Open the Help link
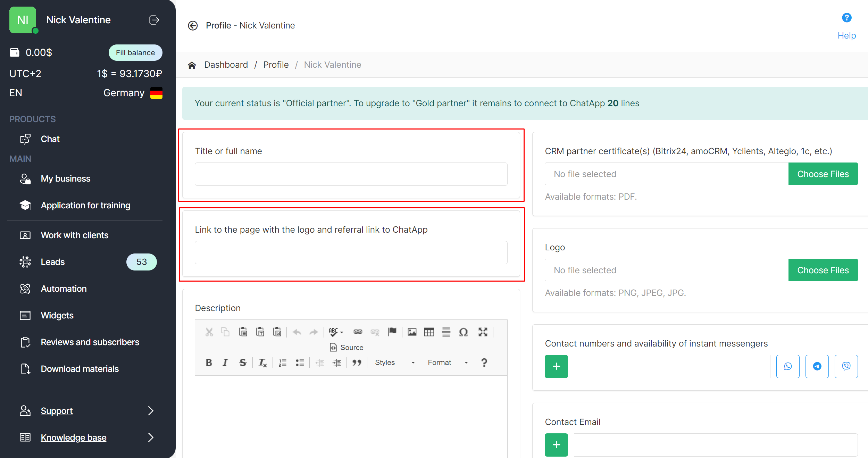This screenshot has height=458, width=868. pyautogui.click(x=846, y=35)
